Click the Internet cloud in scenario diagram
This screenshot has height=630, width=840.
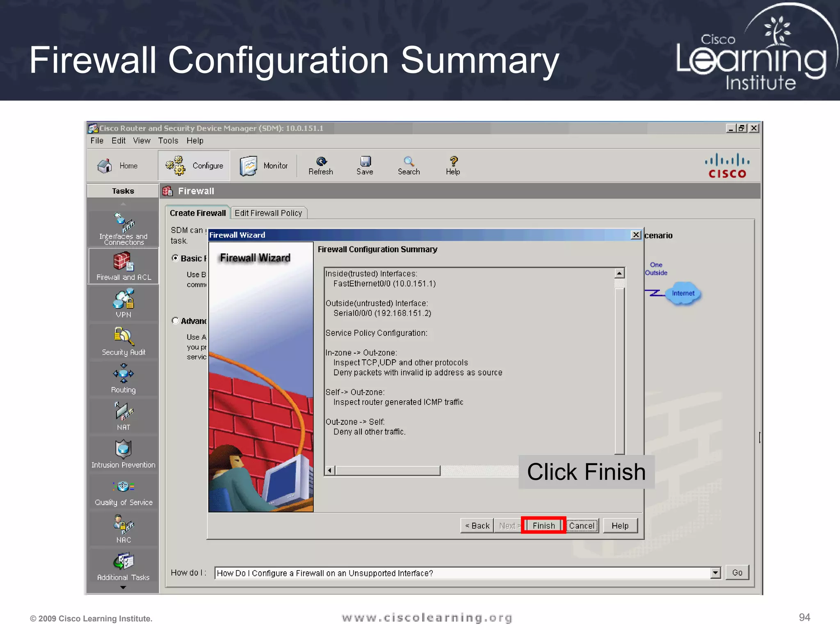pyautogui.click(x=683, y=293)
